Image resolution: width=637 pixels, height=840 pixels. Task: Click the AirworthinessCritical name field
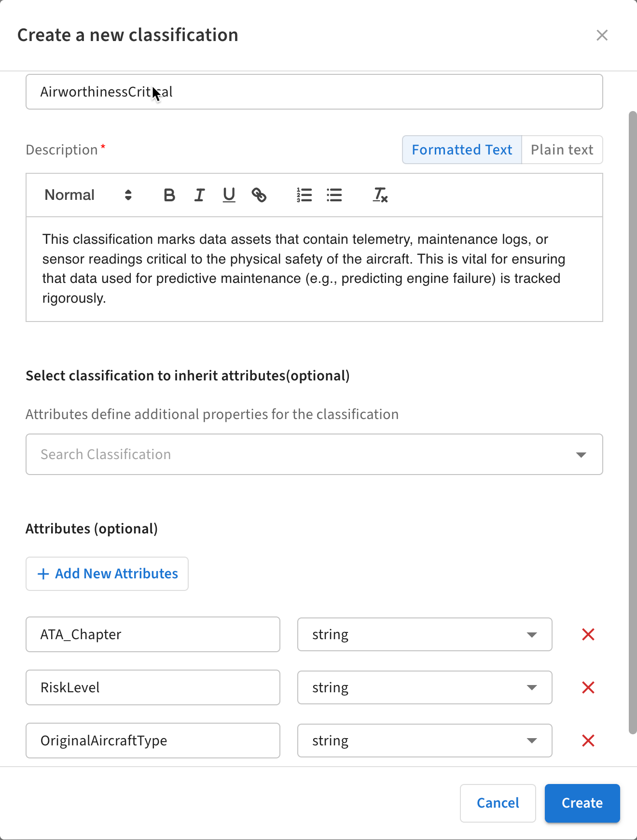pyautogui.click(x=314, y=92)
